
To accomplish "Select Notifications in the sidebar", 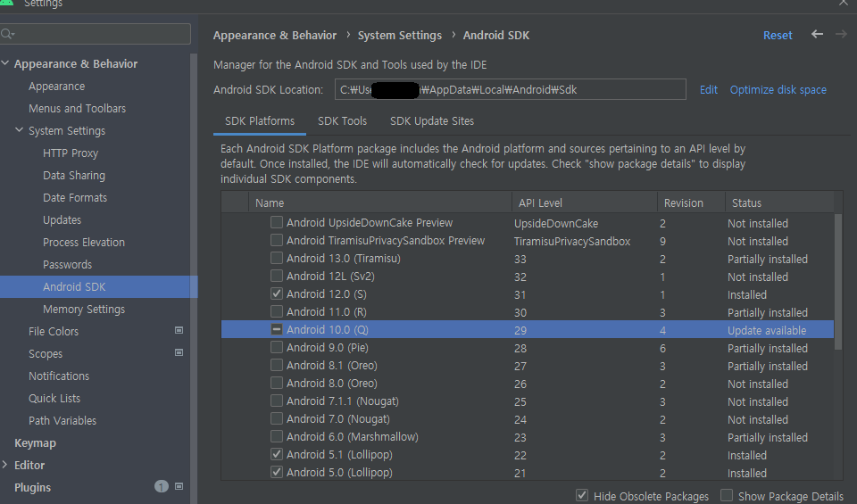I will pos(59,376).
